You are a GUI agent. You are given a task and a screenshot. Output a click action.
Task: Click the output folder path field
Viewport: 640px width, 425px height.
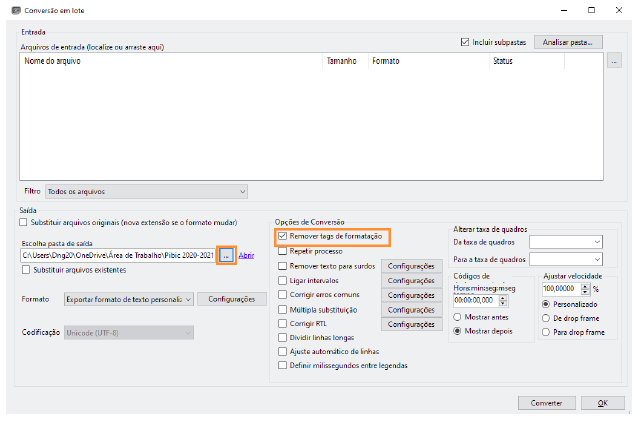[118, 256]
